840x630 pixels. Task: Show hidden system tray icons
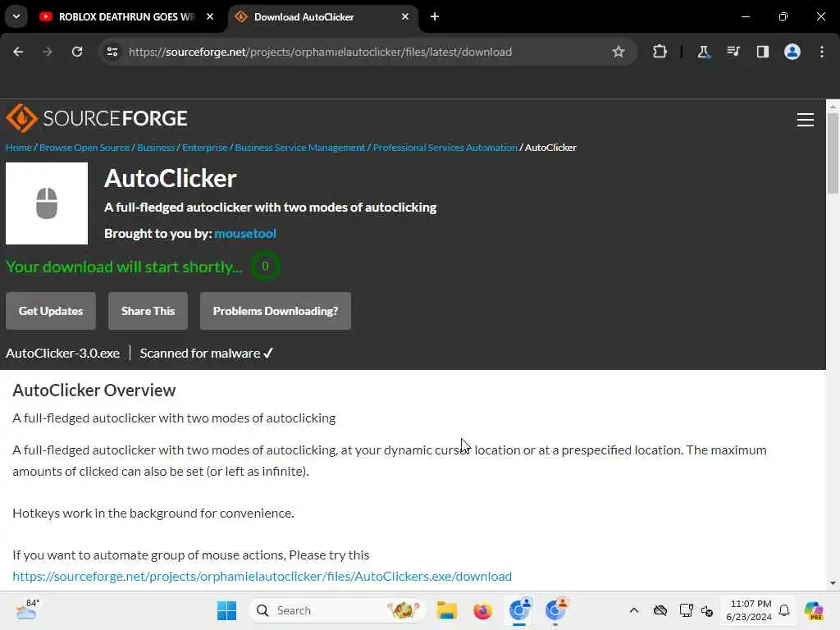pyautogui.click(x=634, y=610)
